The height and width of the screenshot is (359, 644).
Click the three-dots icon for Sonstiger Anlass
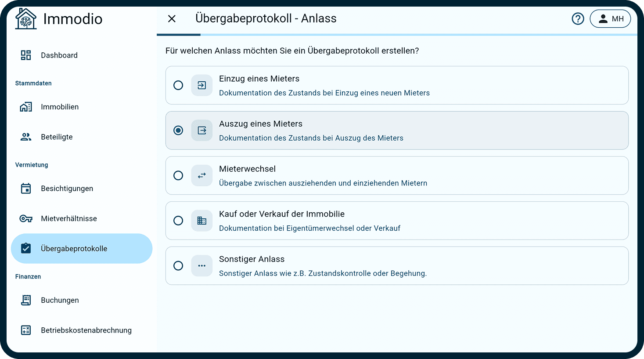[202, 266]
